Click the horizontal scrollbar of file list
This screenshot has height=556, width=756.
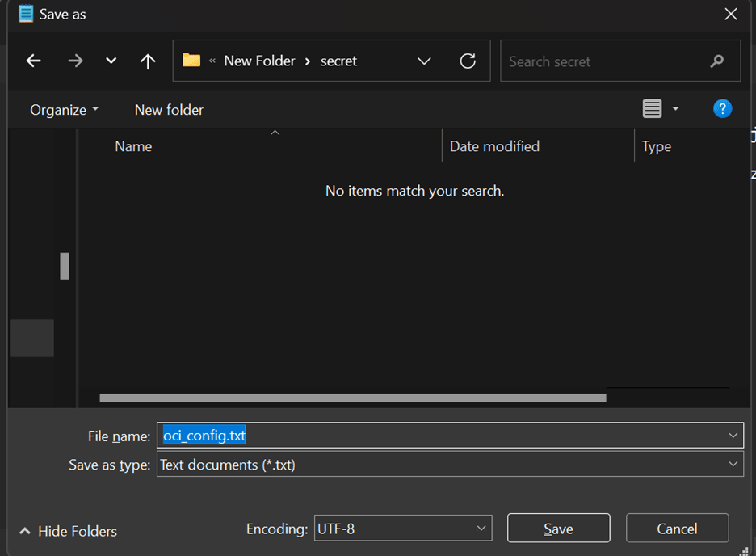[x=353, y=398]
